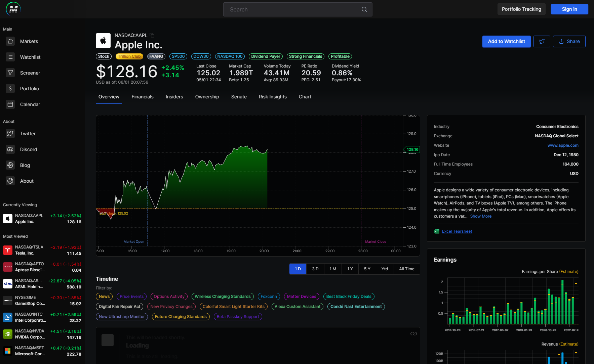This screenshot has height=364, width=594.
Task: Open the Portfolio dollar icon
Action: (x=10, y=88)
